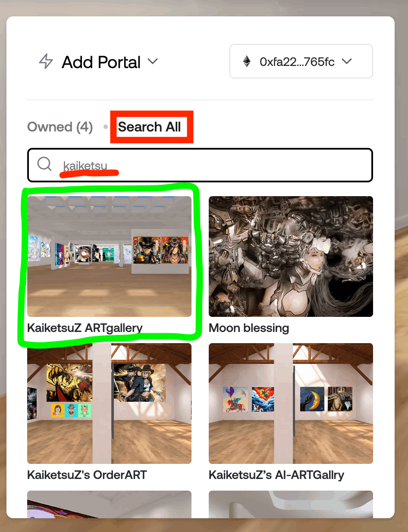Image resolution: width=408 pixels, height=532 pixels.
Task: Select the KaiketsuZ ARTgallery thumbnail
Action: [109, 257]
